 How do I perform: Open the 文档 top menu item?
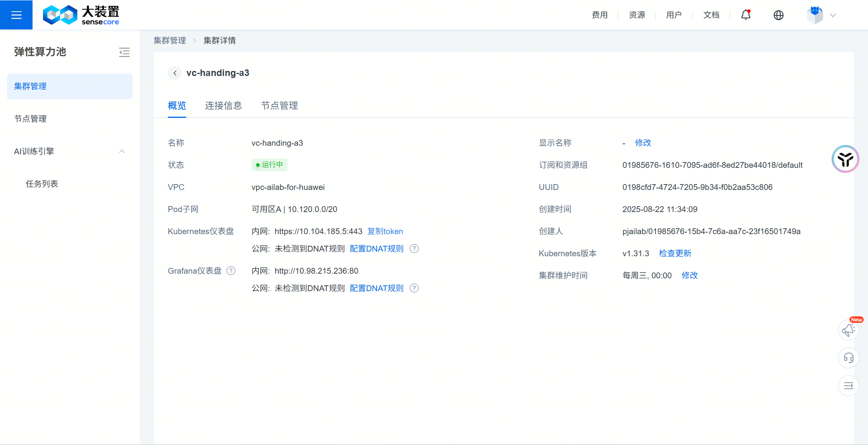[x=711, y=15]
